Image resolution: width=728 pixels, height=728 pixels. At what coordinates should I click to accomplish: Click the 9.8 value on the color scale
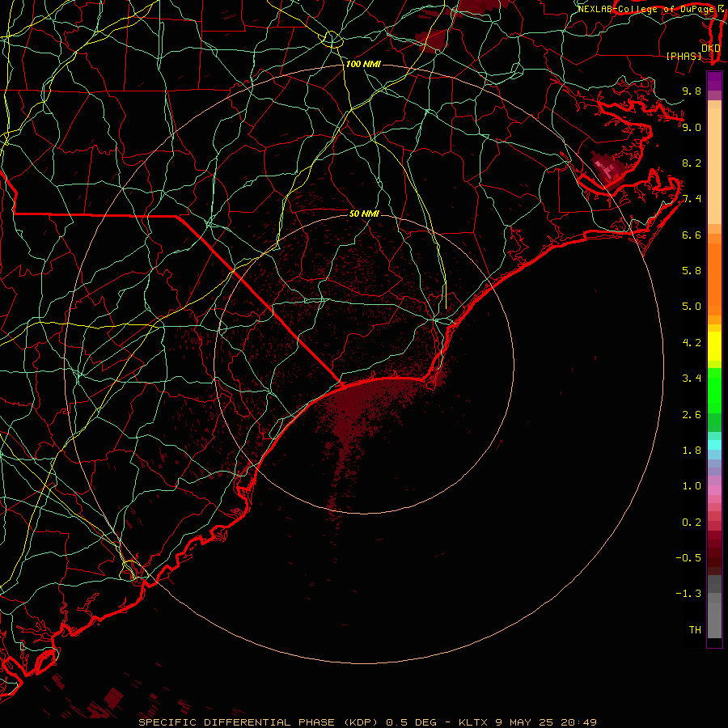coord(692,91)
